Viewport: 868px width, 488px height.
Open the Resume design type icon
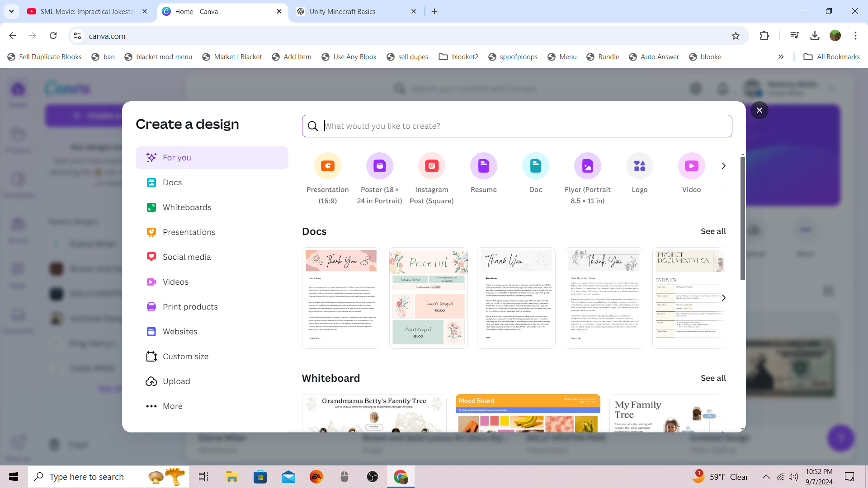click(484, 166)
